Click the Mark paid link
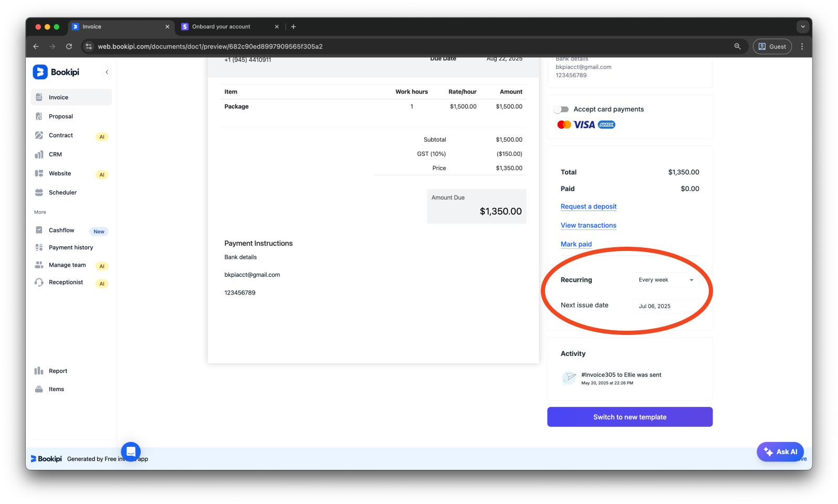The image size is (838, 504). coord(576,244)
